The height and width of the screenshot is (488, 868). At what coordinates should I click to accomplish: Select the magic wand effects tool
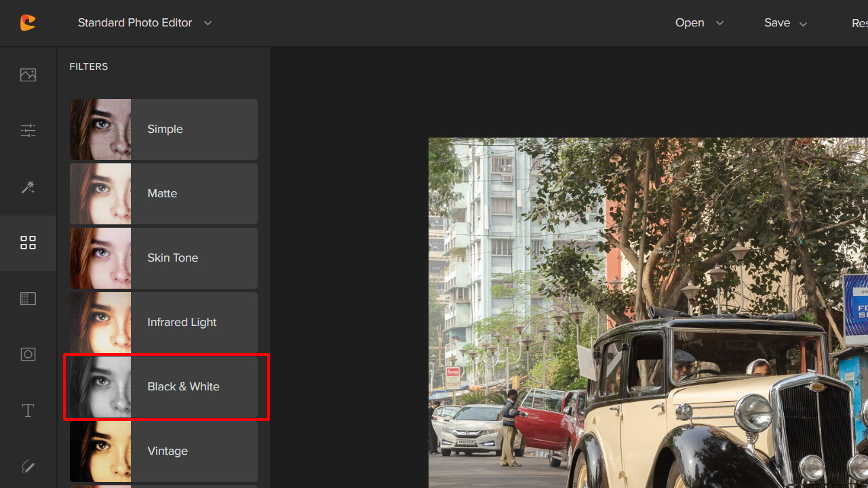(x=28, y=187)
